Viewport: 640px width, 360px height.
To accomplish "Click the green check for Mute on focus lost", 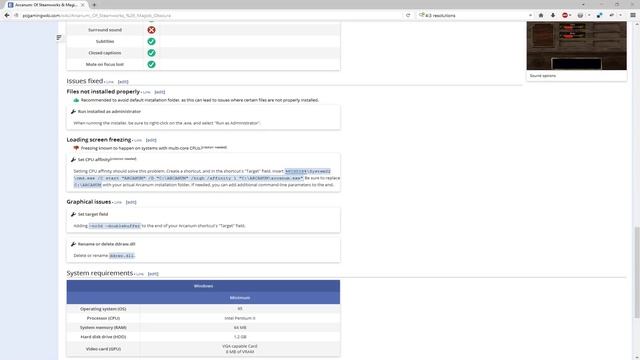I will pyautogui.click(x=151, y=64).
